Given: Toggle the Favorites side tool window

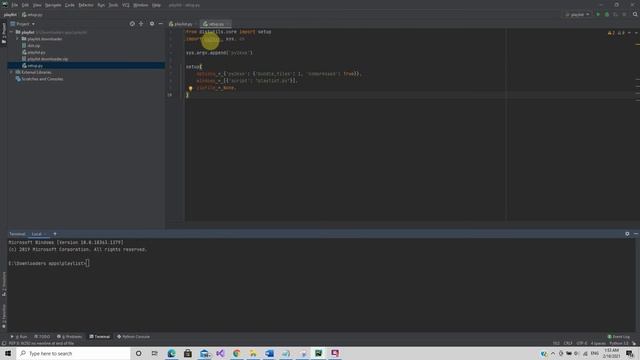Looking at the screenshot, I should click(x=4, y=316).
